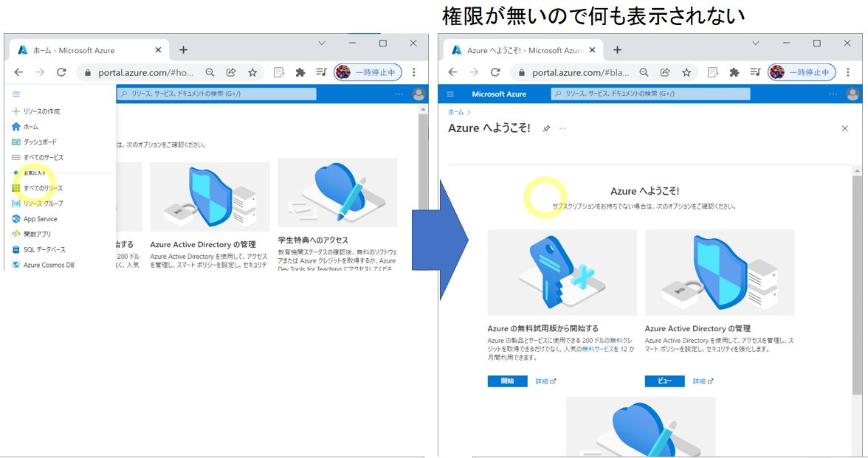Click Azure Active Directory shield image in left window
This screenshot has height=458, width=868.
tap(210, 196)
